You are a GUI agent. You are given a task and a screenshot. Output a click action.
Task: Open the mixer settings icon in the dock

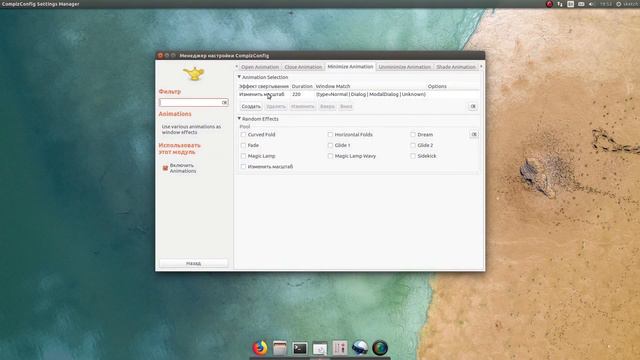pyautogui.click(x=340, y=348)
